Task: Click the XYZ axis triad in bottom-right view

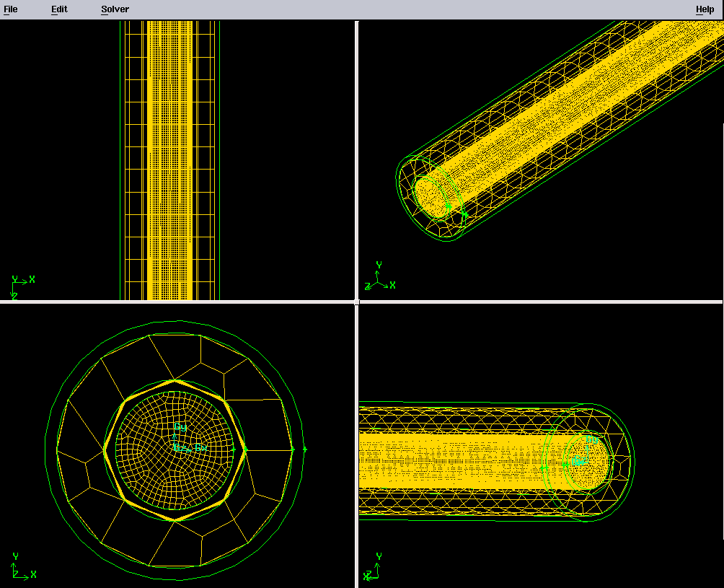Action: coord(374,568)
